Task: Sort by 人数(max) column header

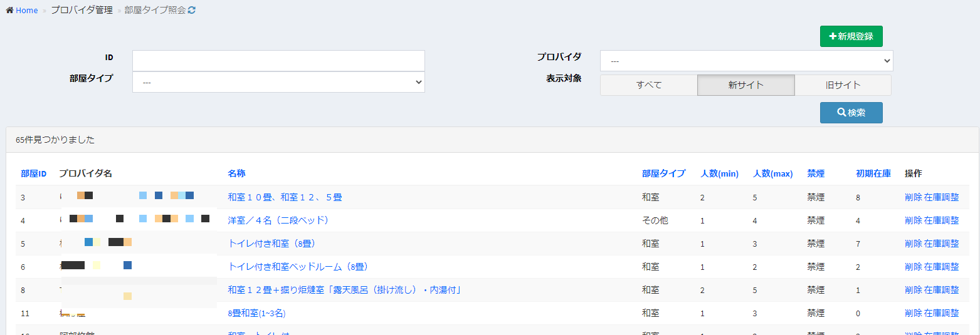Action: pos(773,173)
